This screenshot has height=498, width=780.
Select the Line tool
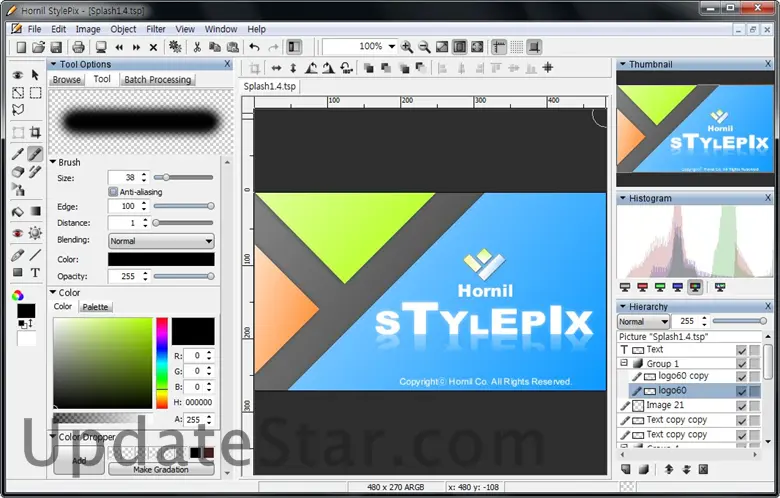[x=35, y=255]
